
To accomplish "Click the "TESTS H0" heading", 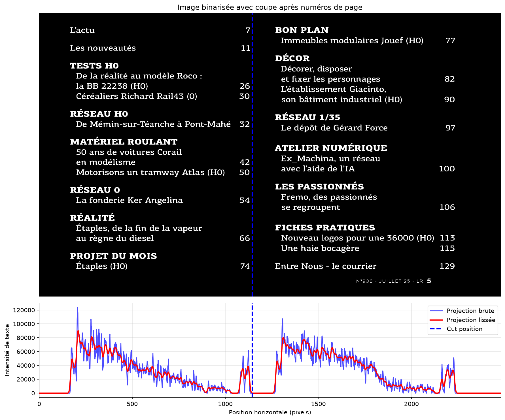I will tap(94, 66).
